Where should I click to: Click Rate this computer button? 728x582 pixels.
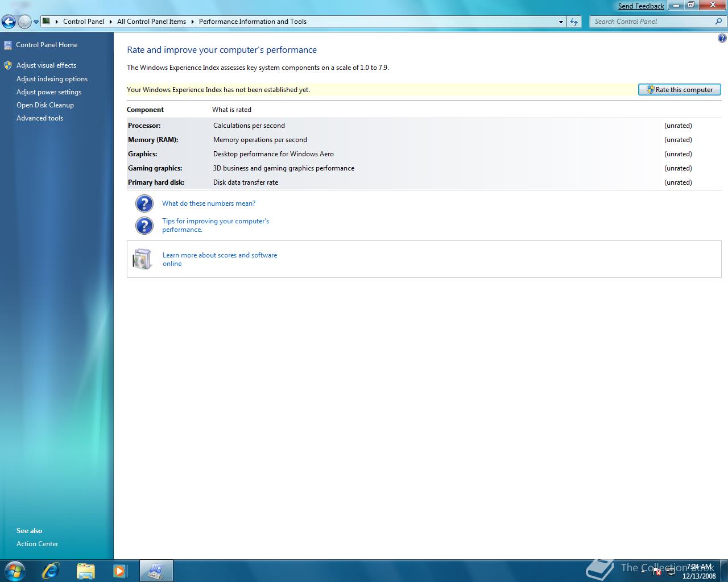pos(680,90)
